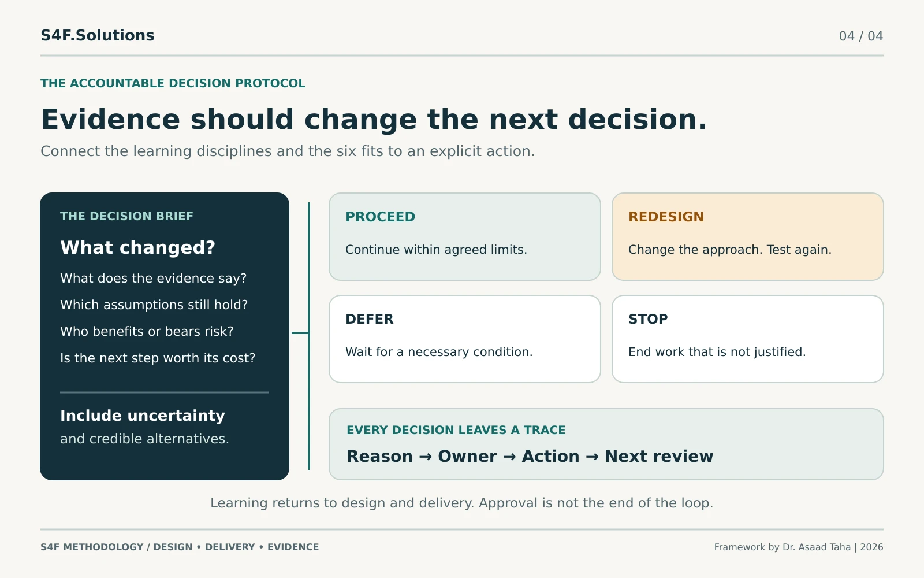Click footer 'S4F METHODOLOGY / DESIGN • DELIVERY • EVIDENCE'
Image resolution: width=924 pixels, height=578 pixels.
[180, 547]
